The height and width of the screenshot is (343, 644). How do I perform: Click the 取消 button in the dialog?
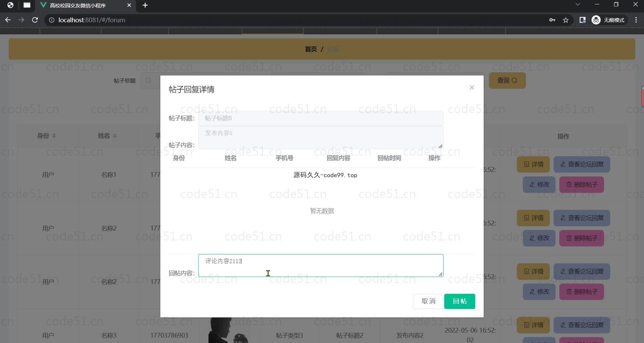(428, 301)
